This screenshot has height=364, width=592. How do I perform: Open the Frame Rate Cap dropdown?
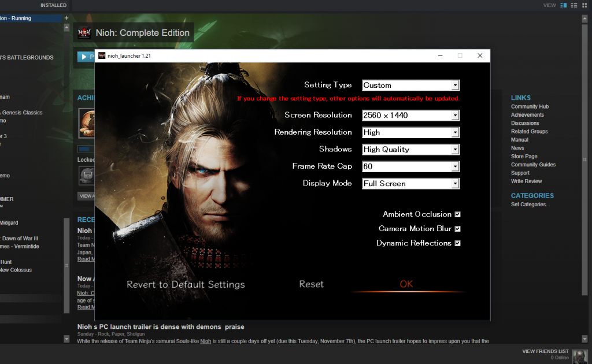411,166
